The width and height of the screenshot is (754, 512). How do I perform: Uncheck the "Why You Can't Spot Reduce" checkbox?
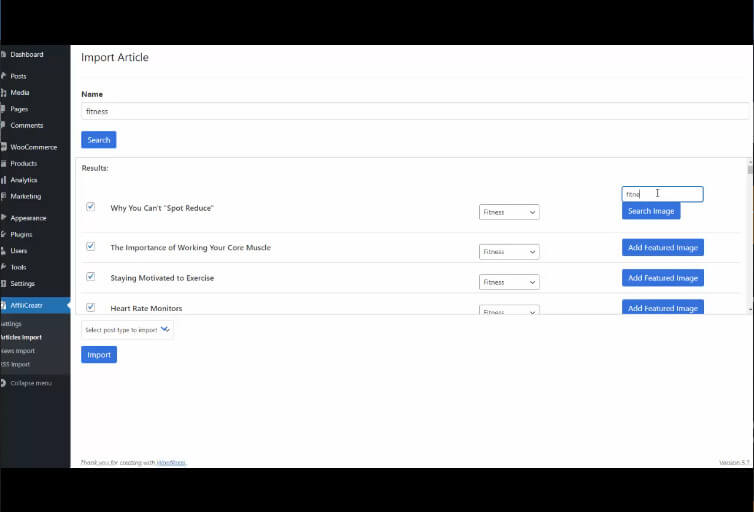90,207
